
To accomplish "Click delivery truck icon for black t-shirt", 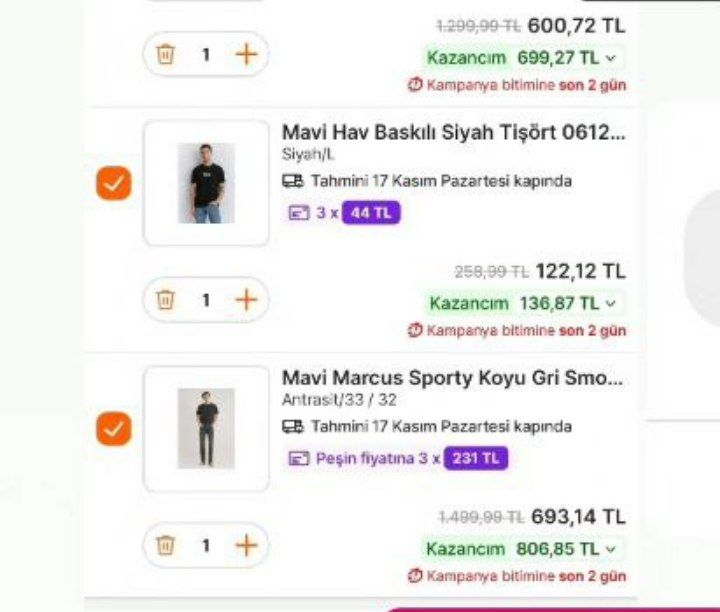I will [293, 182].
